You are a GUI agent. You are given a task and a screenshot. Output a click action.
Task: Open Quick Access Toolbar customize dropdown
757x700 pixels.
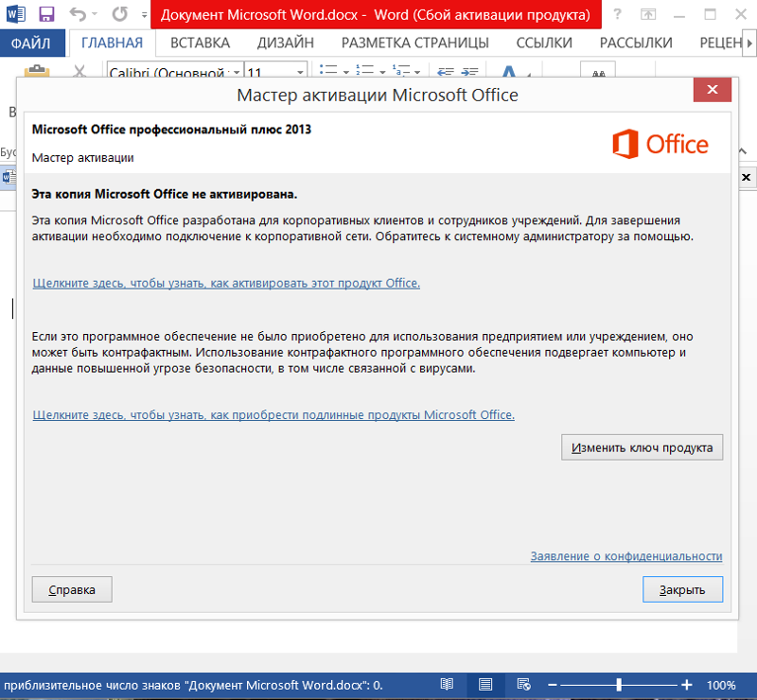144,15
